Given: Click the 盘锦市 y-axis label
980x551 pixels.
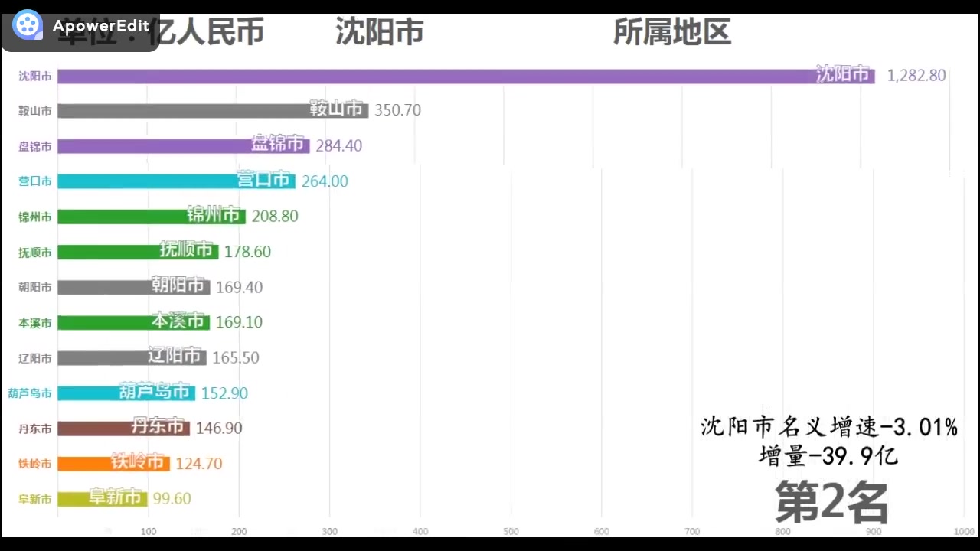Looking at the screenshot, I should [x=35, y=147].
